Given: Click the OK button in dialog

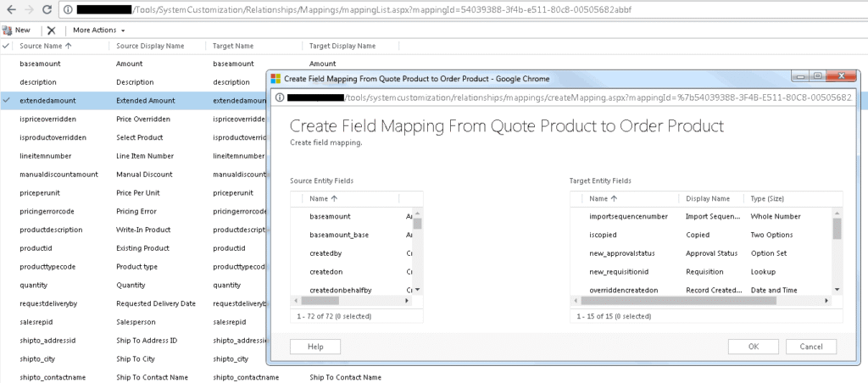Looking at the screenshot, I should 753,347.
